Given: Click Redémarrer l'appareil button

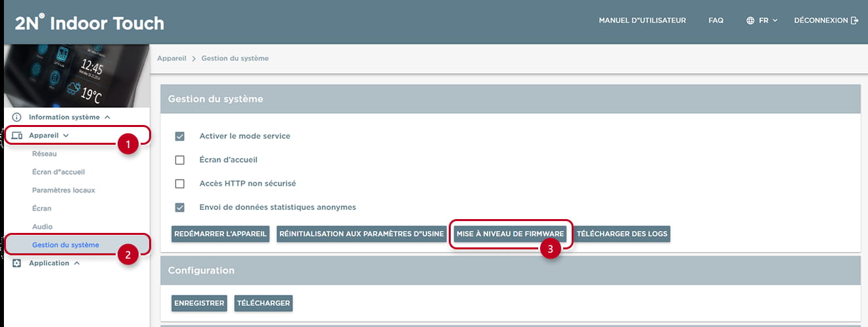Looking at the screenshot, I should pyautogui.click(x=221, y=234).
